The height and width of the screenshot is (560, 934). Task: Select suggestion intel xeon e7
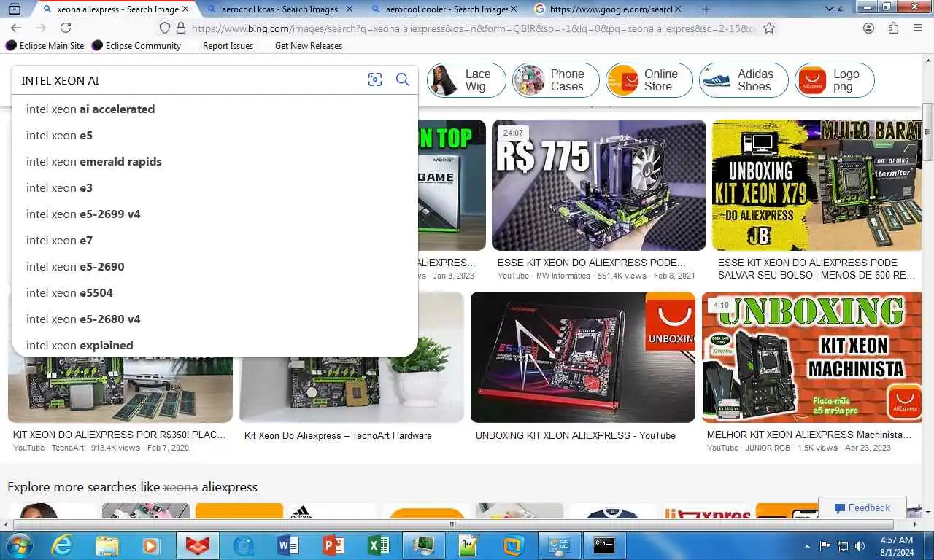215,240
